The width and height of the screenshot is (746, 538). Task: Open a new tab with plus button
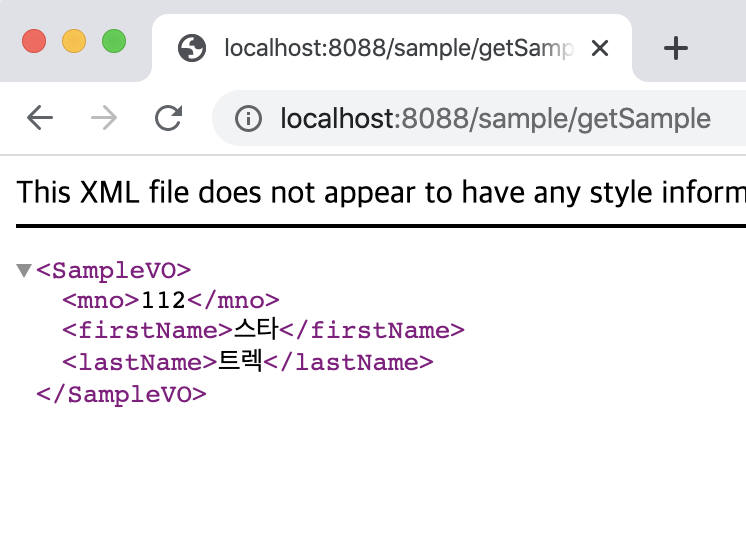(x=676, y=48)
